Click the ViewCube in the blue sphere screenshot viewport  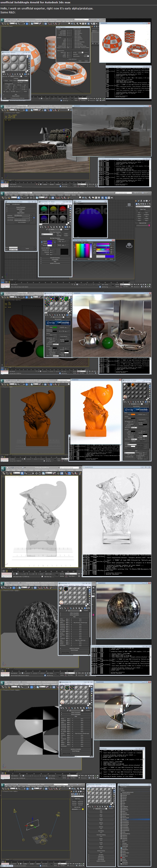click(x=129, y=246)
